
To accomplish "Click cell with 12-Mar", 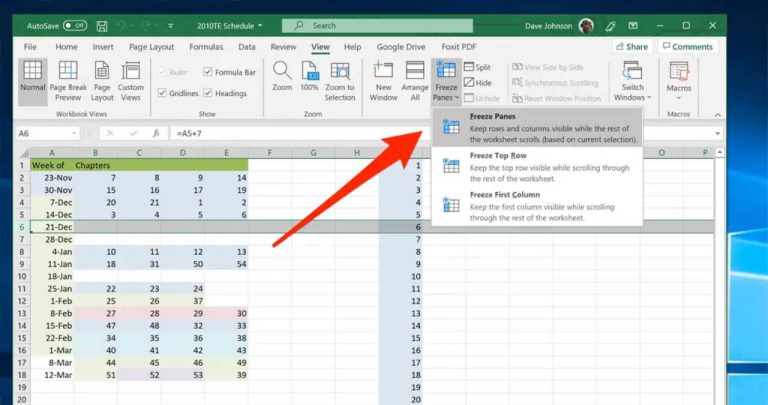I will click(52, 375).
